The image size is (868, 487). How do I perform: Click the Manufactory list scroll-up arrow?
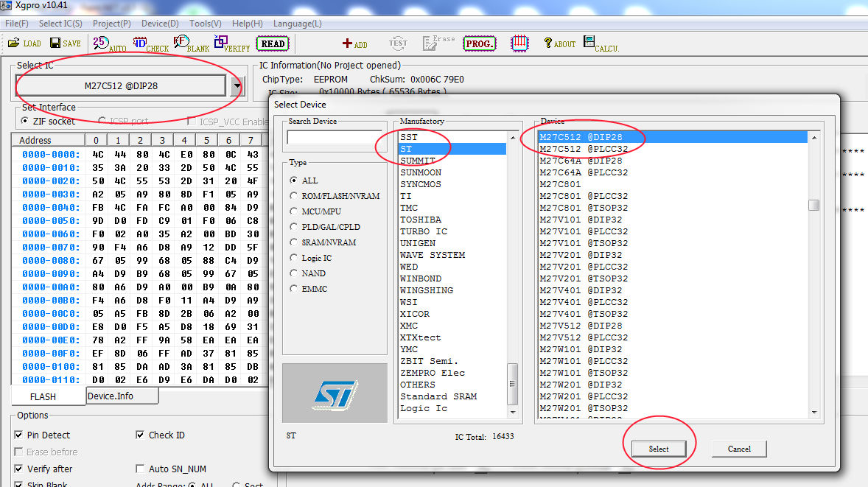(513, 137)
